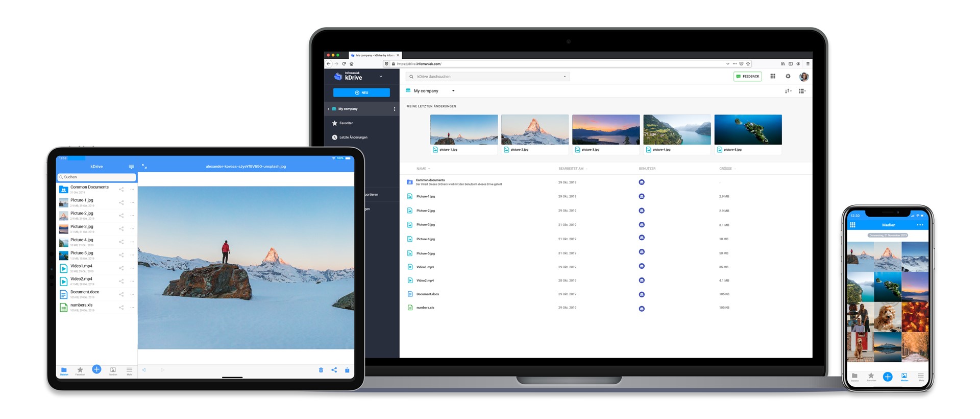The height and width of the screenshot is (419, 980).
Task: Share the previewed image on the tablet
Action: click(334, 370)
